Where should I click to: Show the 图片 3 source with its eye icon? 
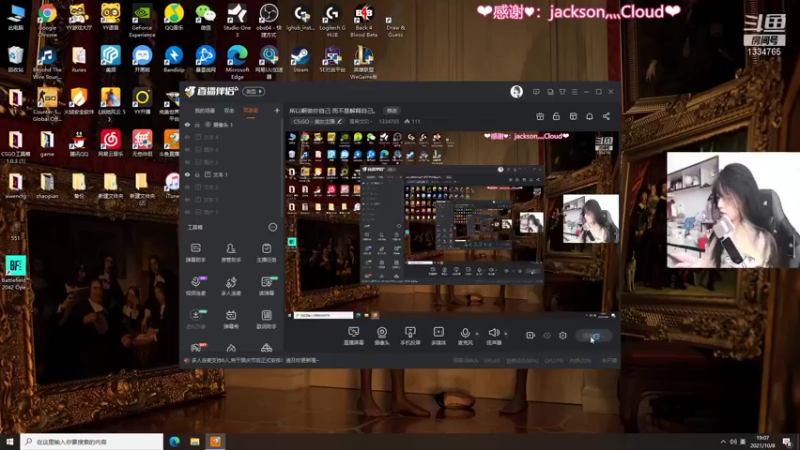click(x=187, y=162)
